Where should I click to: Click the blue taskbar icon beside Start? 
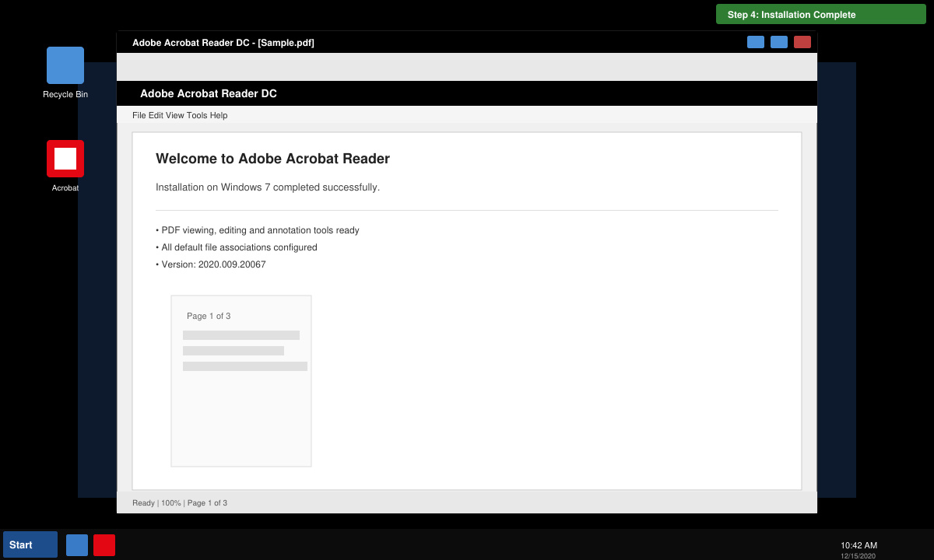77,545
